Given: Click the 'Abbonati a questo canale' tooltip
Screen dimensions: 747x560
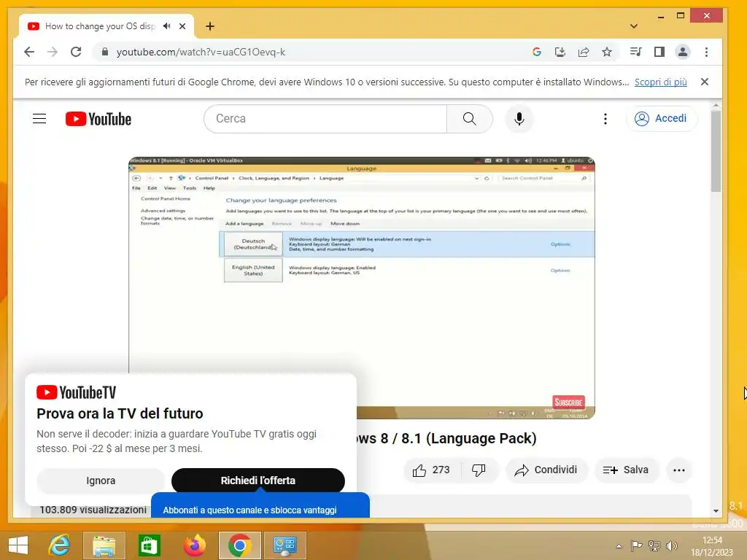Looking at the screenshot, I should click(x=260, y=506).
